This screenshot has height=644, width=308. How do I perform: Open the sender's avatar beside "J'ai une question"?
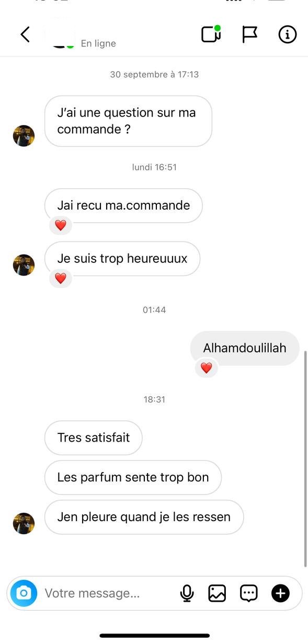[x=24, y=136]
